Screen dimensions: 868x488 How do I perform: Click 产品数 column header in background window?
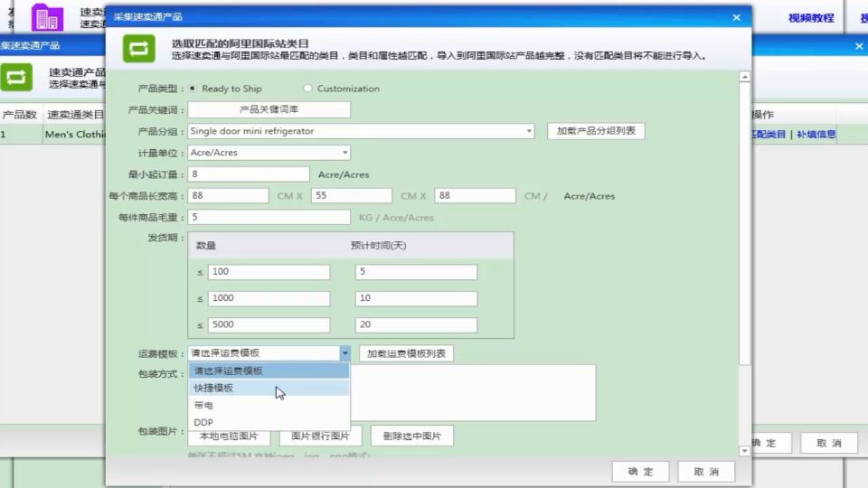click(19, 115)
